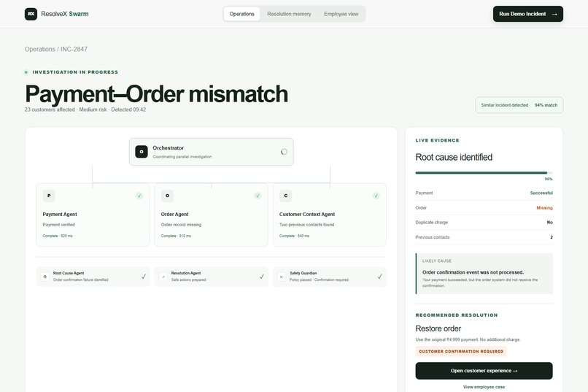Click the Investigation in Progress label

pos(75,72)
